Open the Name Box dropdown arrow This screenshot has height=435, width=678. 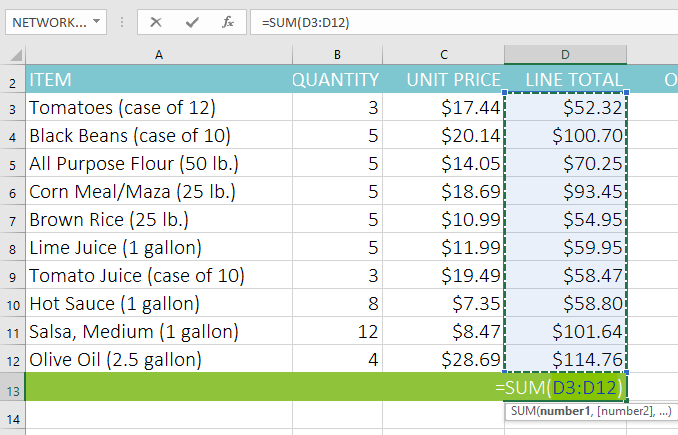[x=95, y=22]
